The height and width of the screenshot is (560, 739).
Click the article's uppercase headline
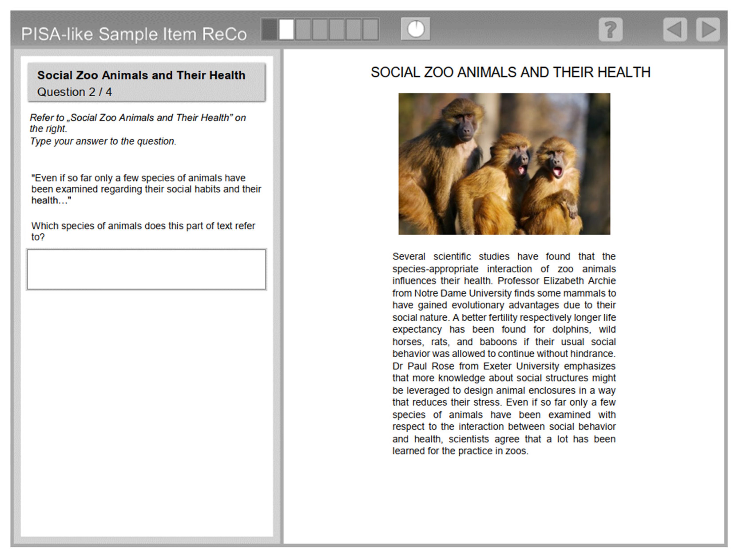point(510,73)
